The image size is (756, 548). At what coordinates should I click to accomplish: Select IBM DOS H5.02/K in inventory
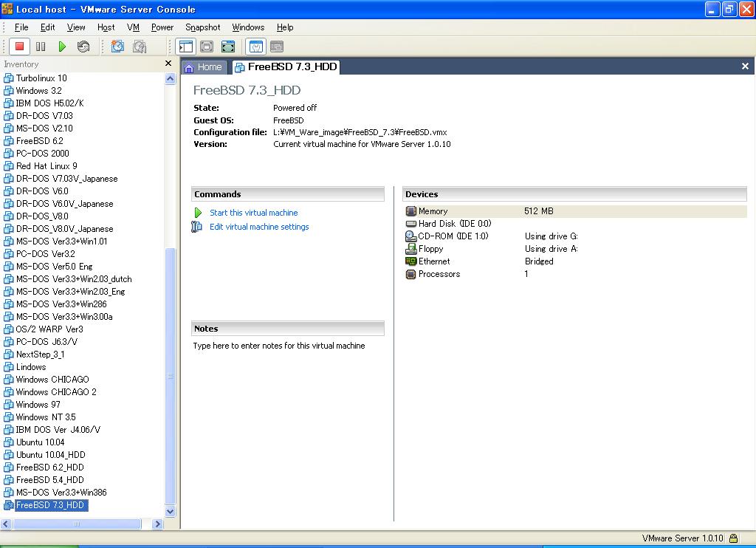[49, 103]
